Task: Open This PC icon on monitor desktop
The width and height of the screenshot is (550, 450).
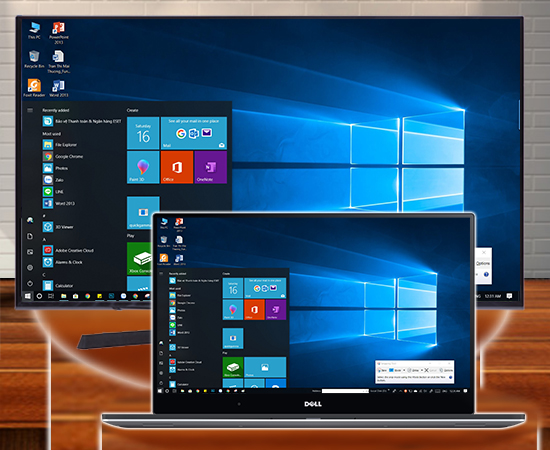Action: 34,31
